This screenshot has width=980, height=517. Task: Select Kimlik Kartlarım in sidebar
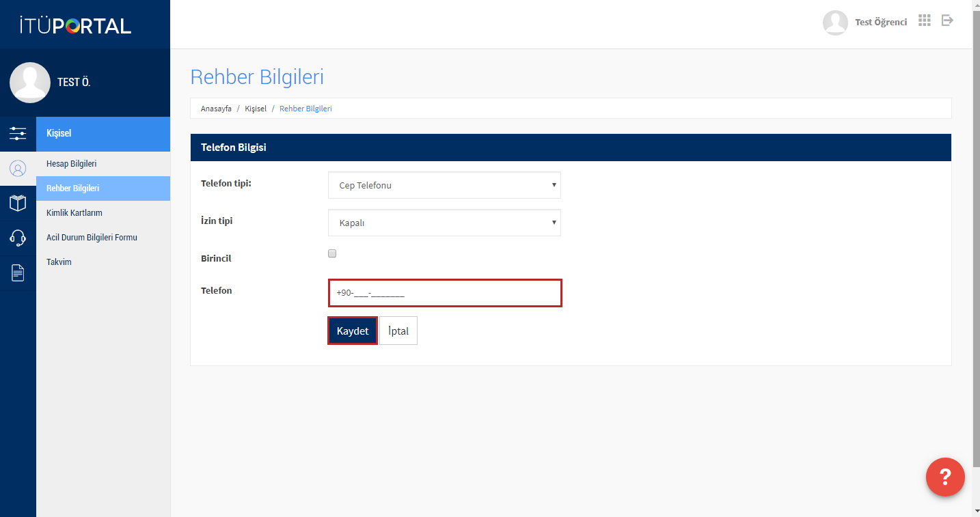(x=74, y=213)
